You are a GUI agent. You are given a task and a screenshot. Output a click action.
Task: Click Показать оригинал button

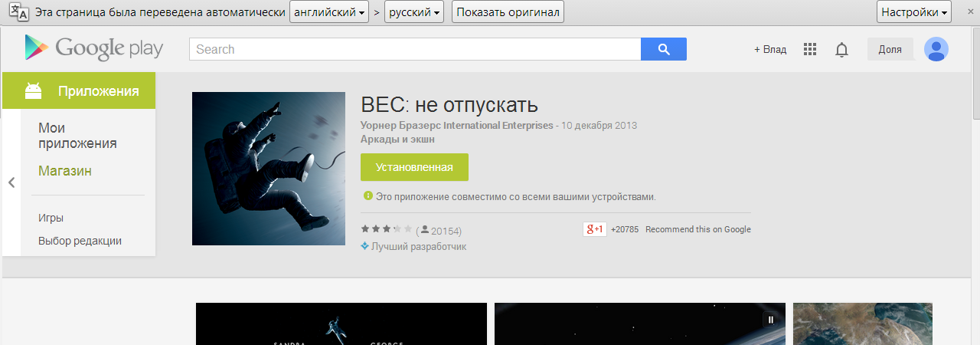pyautogui.click(x=508, y=12)
